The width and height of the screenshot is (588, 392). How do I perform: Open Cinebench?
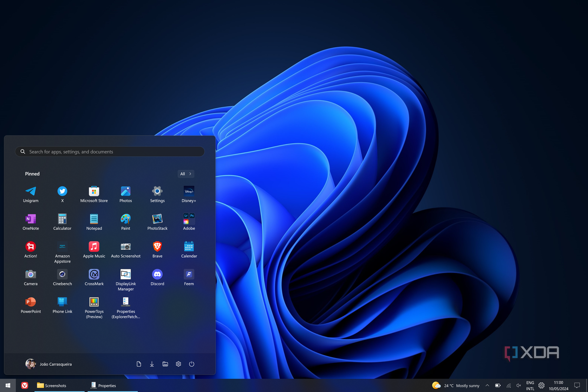pyautogui.click(x=62, y=278)
